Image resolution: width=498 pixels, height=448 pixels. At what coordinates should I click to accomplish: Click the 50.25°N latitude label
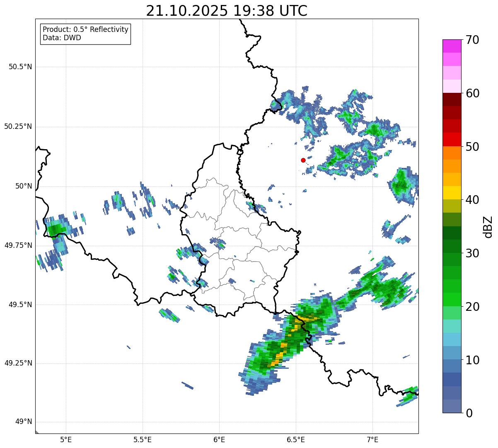(18, 126)
